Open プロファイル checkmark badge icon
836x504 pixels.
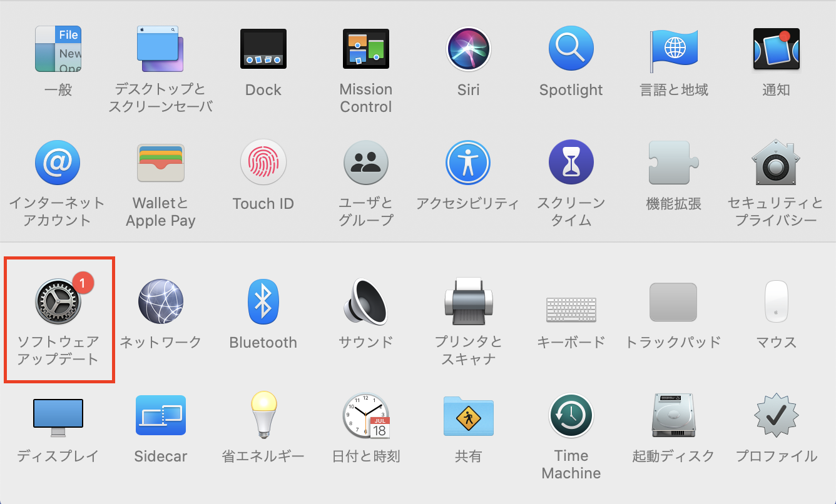[x=777, y=415]
